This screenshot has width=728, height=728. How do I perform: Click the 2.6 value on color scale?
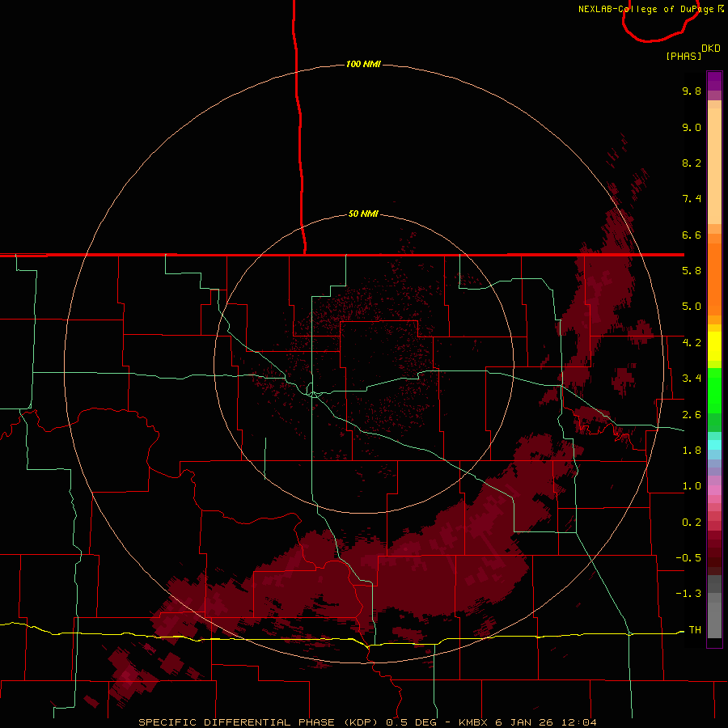point(692,415)
